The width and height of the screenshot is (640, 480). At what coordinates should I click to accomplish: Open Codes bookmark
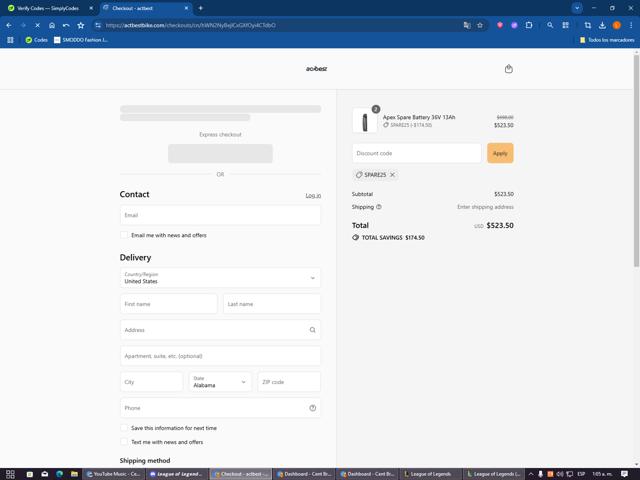point(37,40)
